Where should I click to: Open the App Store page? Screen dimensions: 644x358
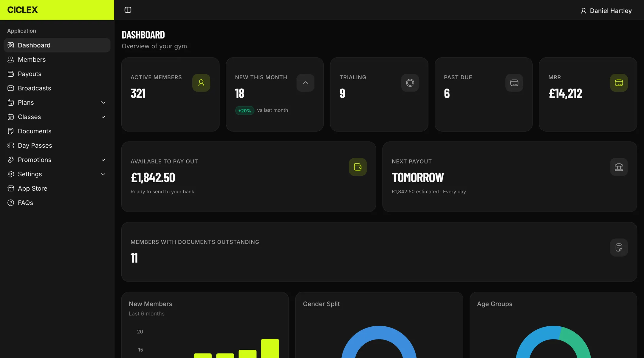point(57,188)
